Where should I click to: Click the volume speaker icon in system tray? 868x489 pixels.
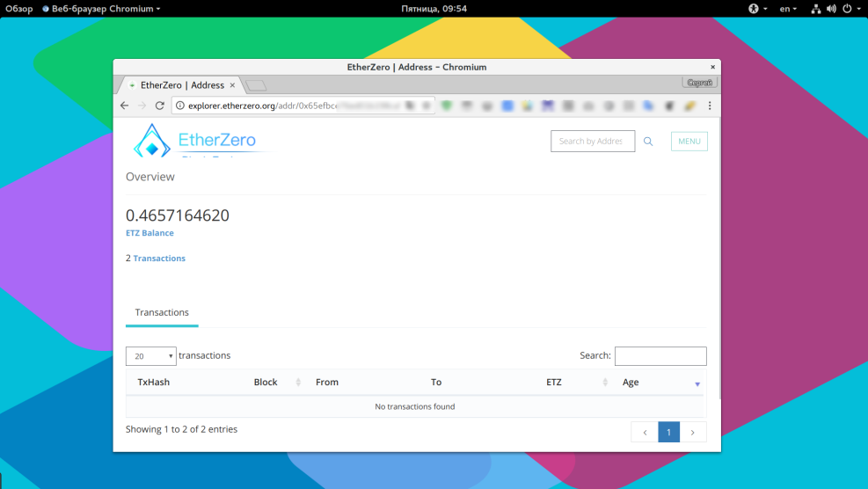pos(831,9)
